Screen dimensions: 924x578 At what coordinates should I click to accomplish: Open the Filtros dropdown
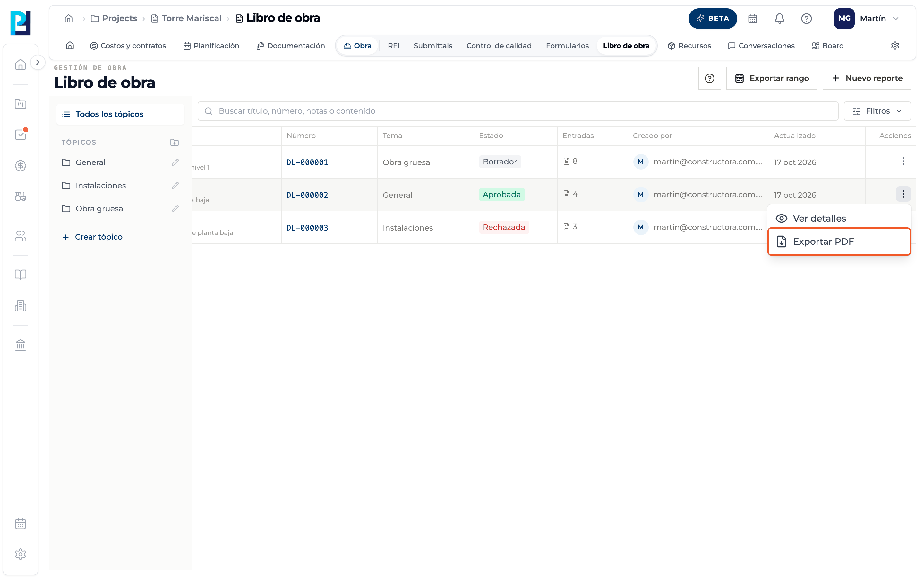[x=877, y=111]
